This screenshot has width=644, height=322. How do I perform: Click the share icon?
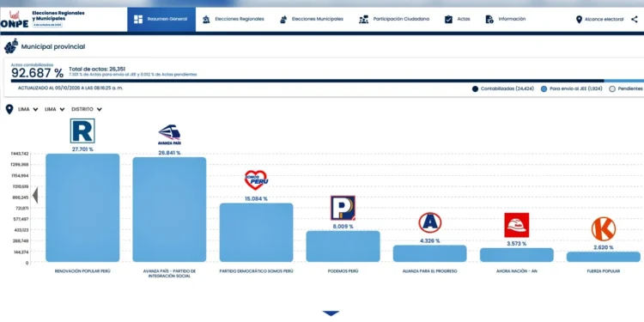635,19
